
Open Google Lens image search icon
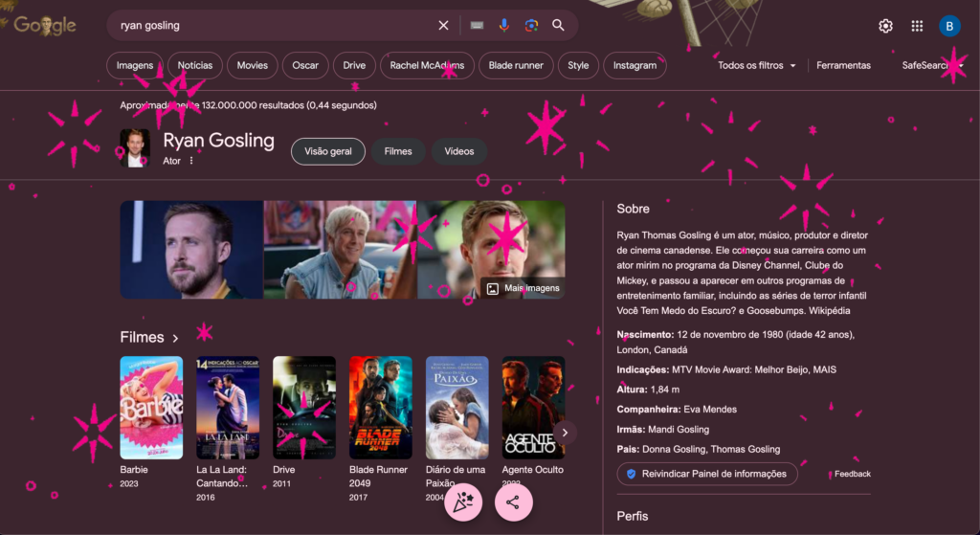[531, 26]
